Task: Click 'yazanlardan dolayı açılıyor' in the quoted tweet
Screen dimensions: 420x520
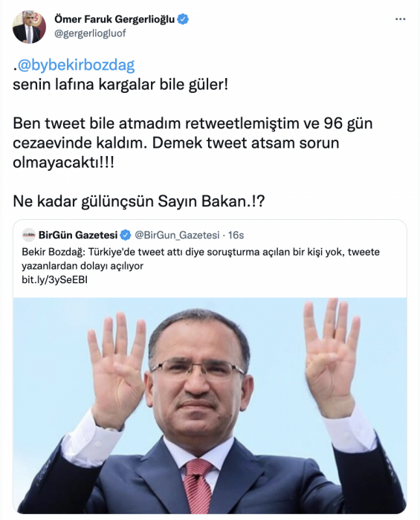Action: tap(83, 266)
